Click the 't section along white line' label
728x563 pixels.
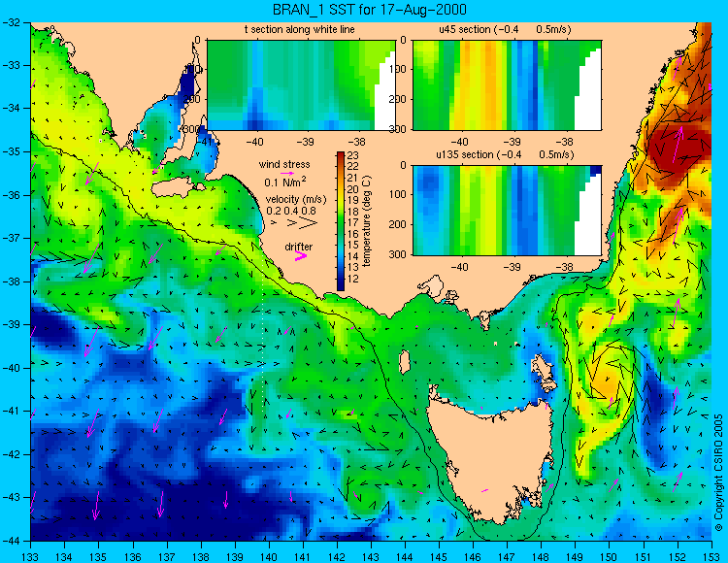[x=300, y=29]
